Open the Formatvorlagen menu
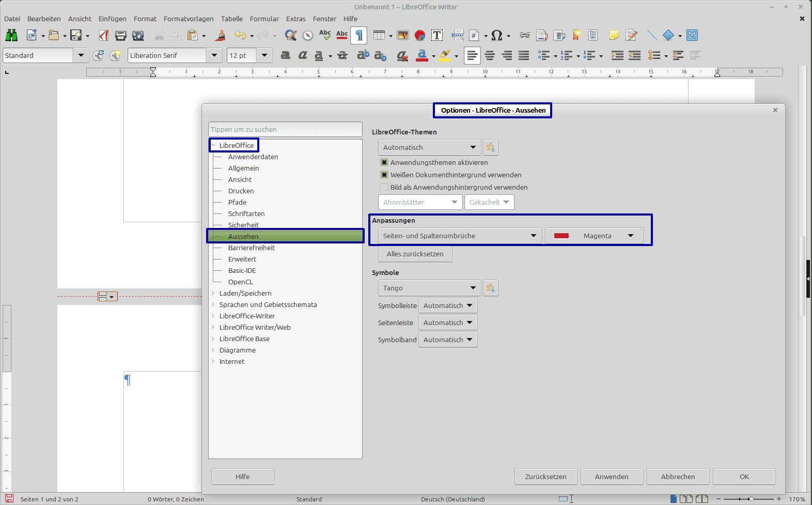 click(x=189, y=19)
